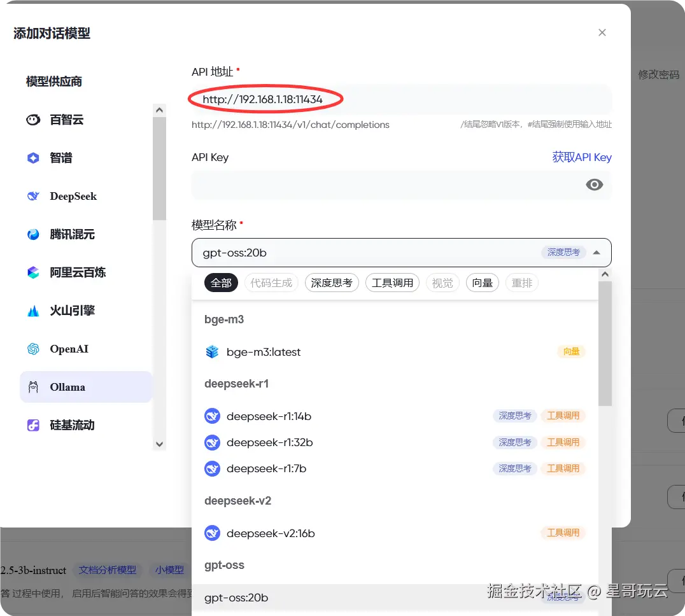The width and height of the screenshot is (685, 616).
Task: Choose 腾讯混元 as model provider
Action: [x=86, y=234]
